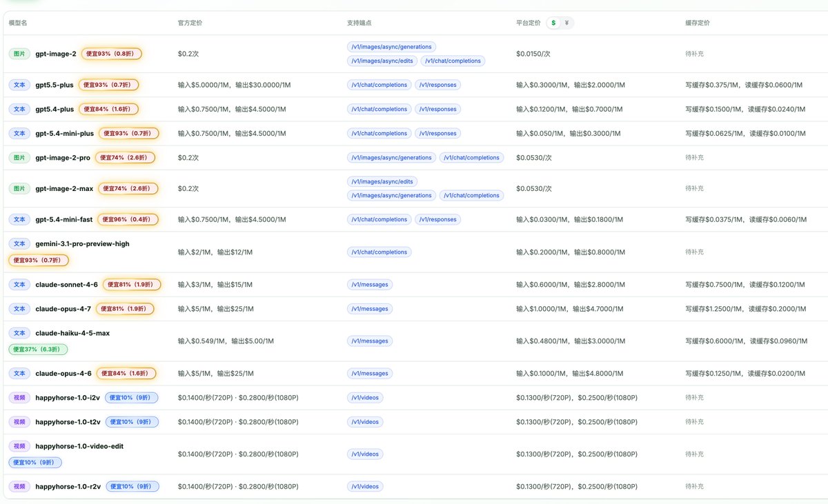Click the 便宜10% badge beside happyhorse-1.0-i2v
Viewport: 828px width, 504px height.
pos(132,397)
